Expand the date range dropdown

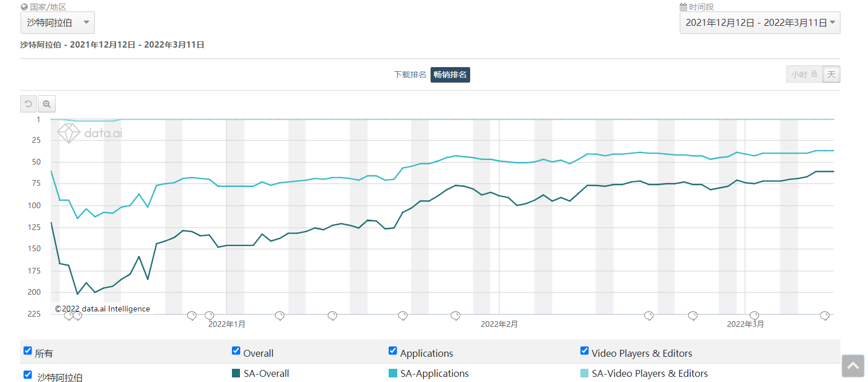pos(759,22)
